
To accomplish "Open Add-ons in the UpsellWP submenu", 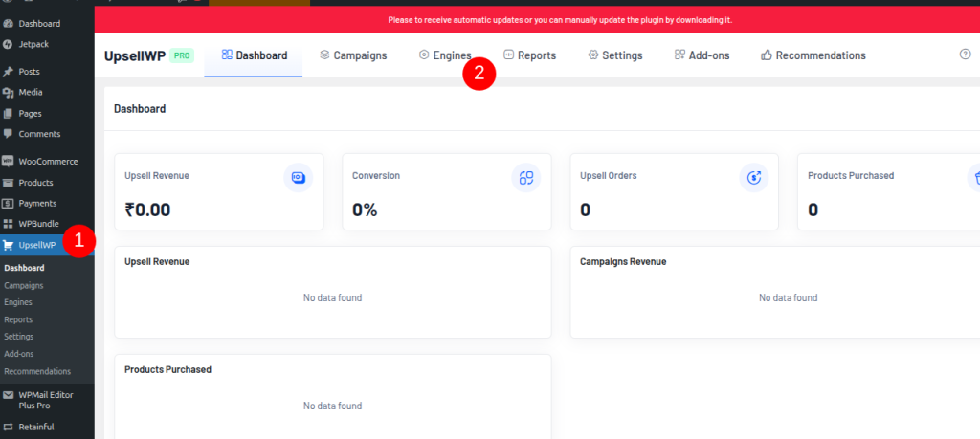I will pos(19,354).
